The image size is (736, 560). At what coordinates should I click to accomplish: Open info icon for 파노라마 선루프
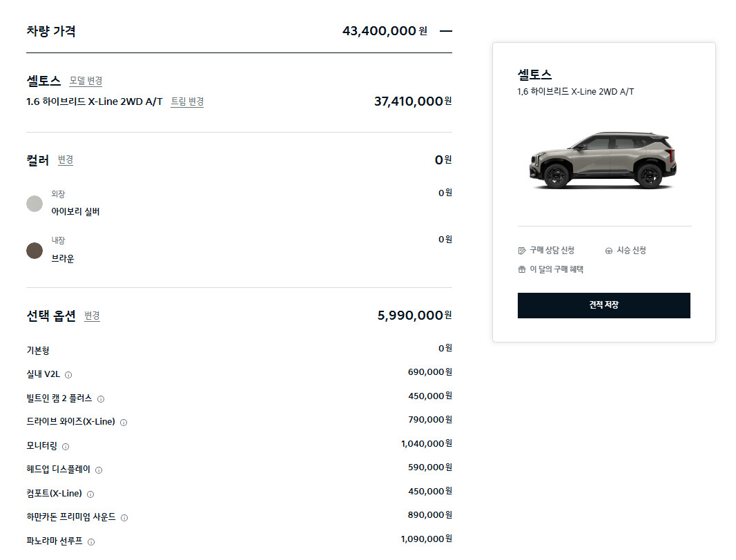pyautogui.click(x=91, y=542)
